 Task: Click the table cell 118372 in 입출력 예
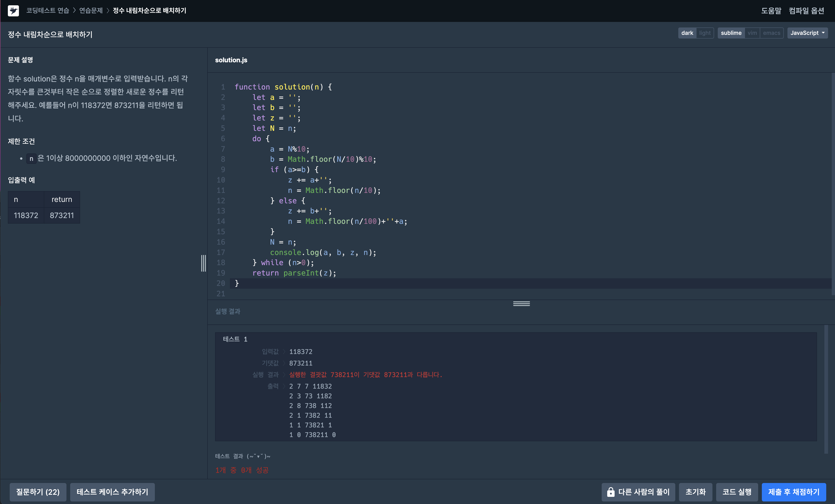26,215
